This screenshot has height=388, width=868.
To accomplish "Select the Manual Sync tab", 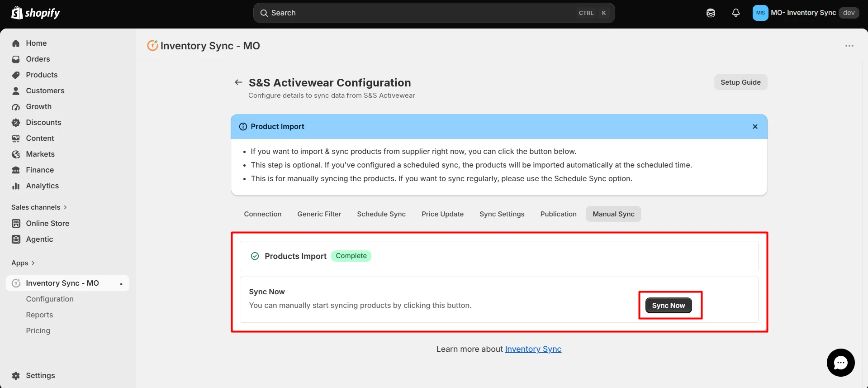I will 613,214.
